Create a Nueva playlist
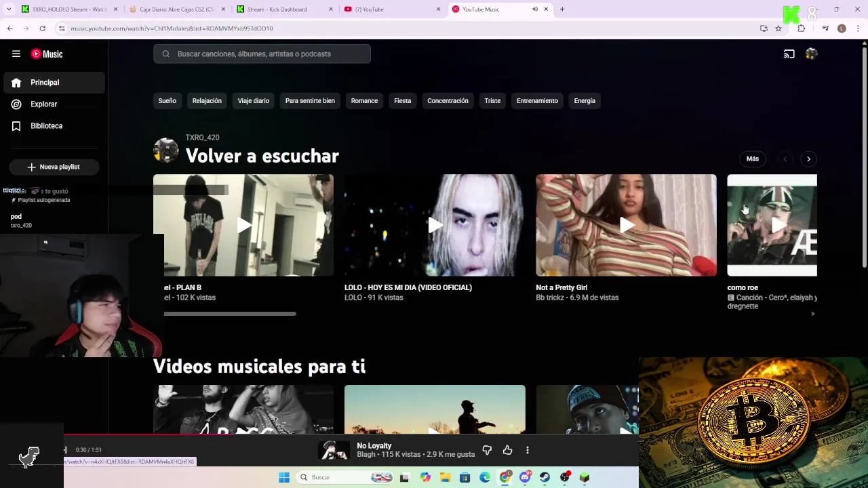The height and width of the screenshot is (488, 868). click(x=54, y=167)
